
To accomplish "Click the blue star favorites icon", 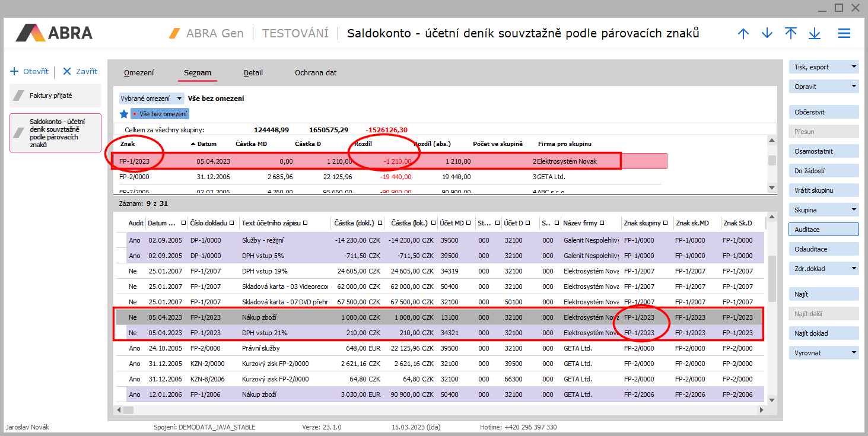I will (x=124, y=113).
